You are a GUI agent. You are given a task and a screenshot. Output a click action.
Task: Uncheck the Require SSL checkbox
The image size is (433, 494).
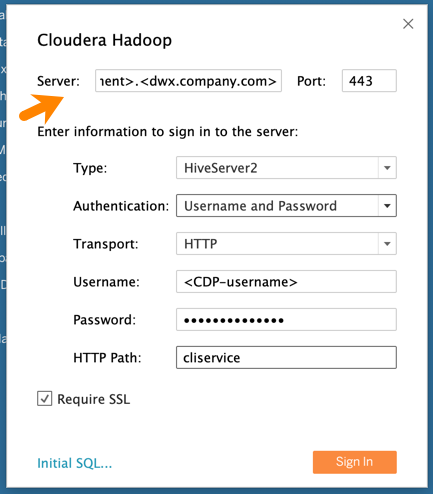tap(44, 399)
